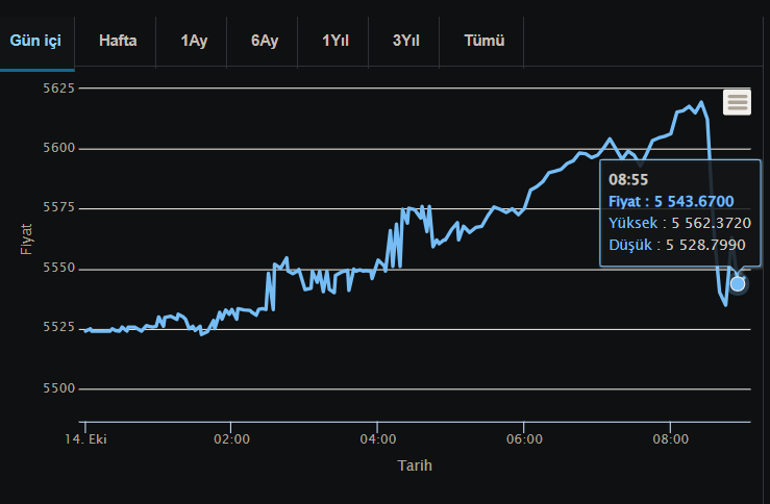The image size is (770, 504).
Task: Click the 06:00 x-axis label
Action: [x=524, y=439]
